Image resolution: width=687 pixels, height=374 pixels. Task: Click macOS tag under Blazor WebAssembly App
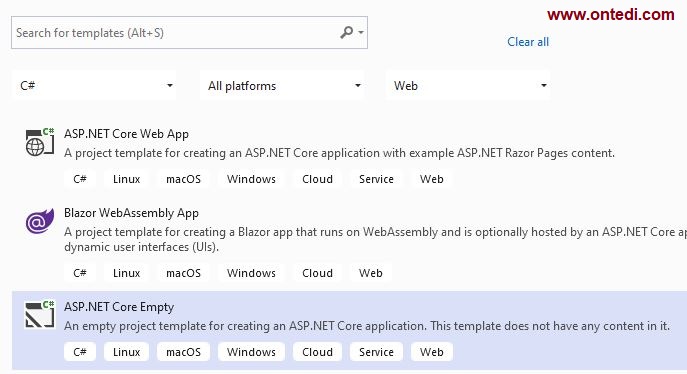[x=184, y=273]
